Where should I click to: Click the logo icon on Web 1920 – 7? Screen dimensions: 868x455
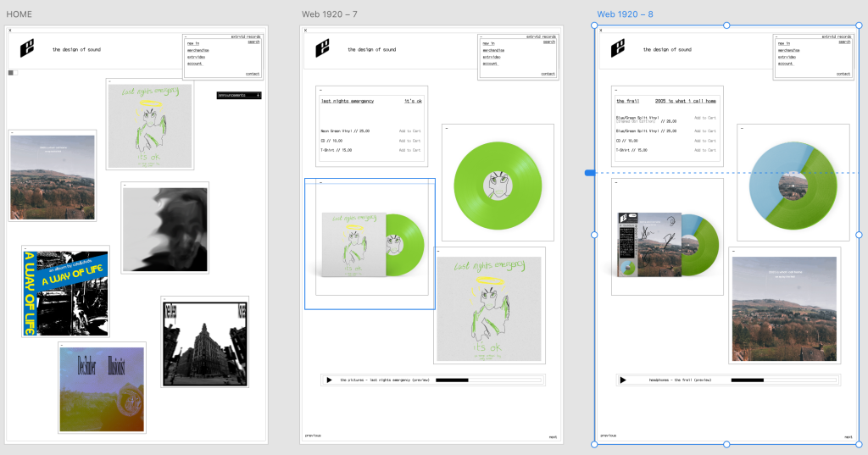322,49
